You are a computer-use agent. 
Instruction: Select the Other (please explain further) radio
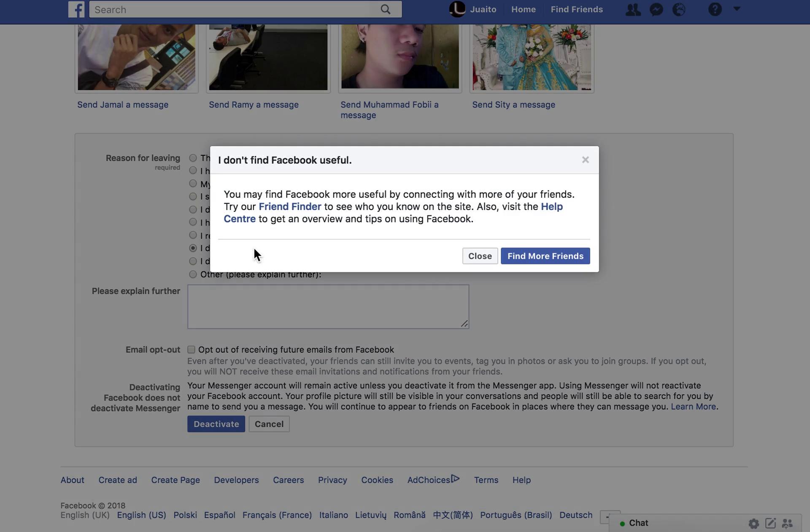click(x=193, y=274)
